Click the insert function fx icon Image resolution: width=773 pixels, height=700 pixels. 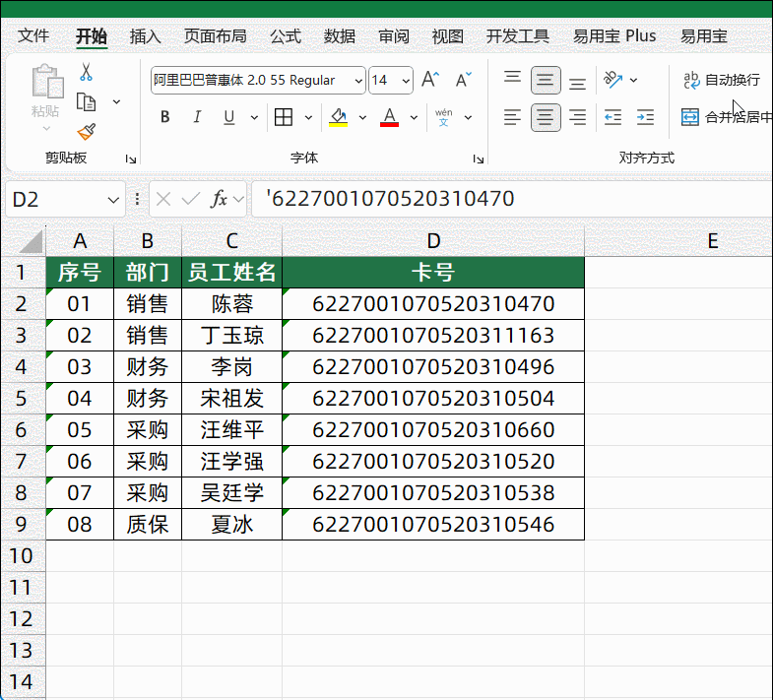(220, 199)
